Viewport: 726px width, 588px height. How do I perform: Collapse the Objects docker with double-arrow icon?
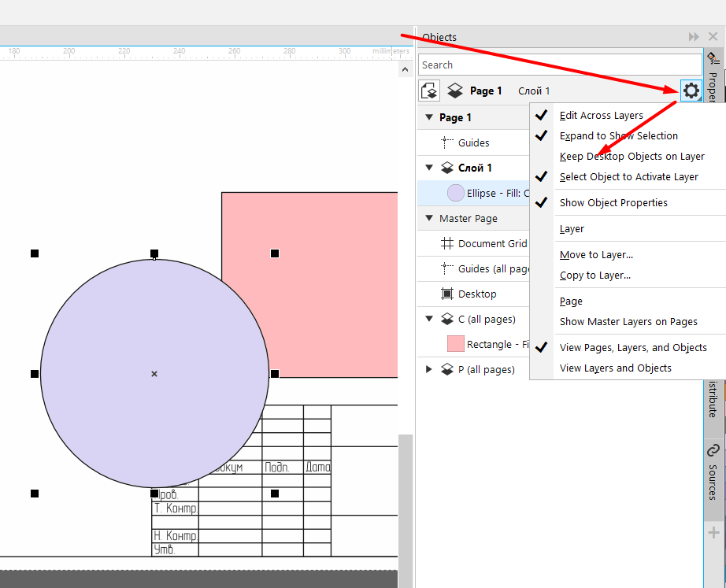click(x=694, y=37)
